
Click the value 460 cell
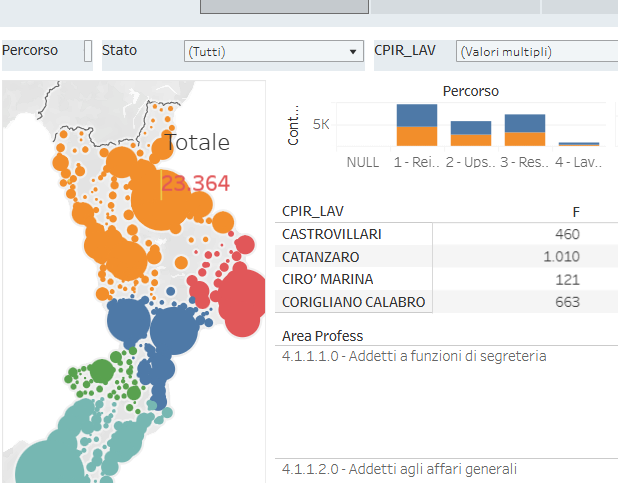567,234
